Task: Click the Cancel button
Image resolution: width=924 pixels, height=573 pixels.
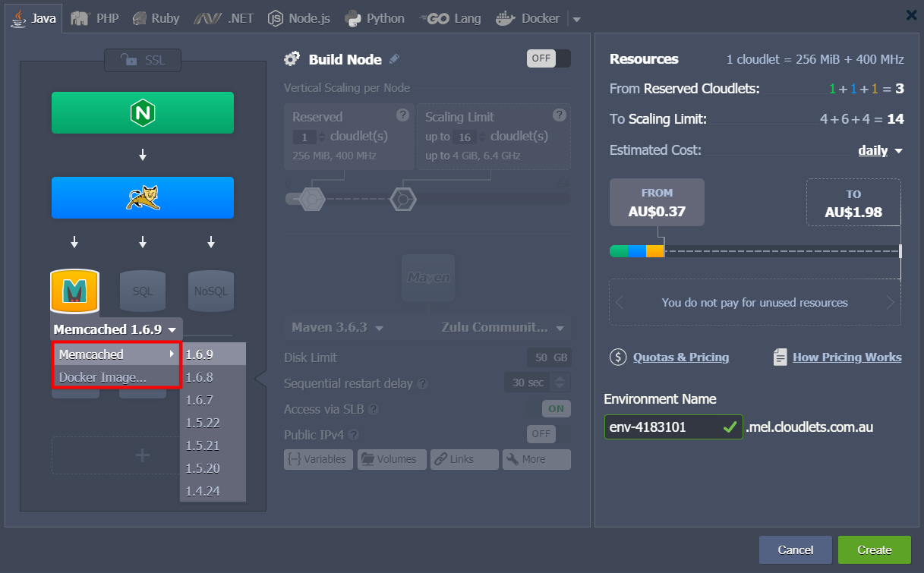Action: click(795, 549)
